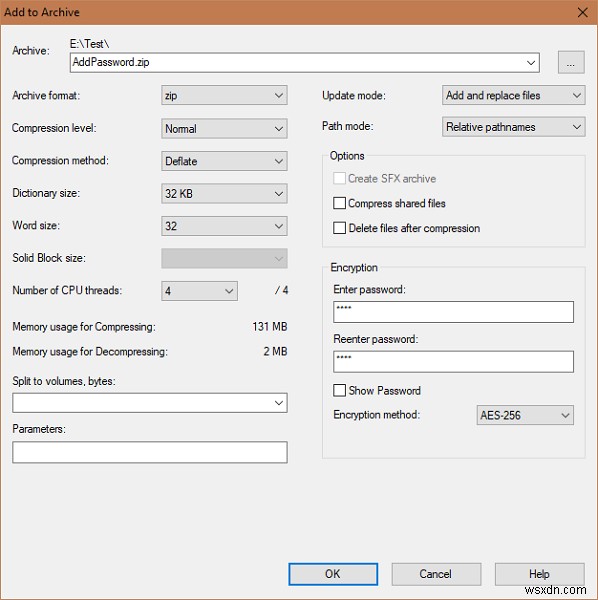Change the Encryption method dropdown from AES-256
The height and width of the screenshot is (600, 598).
pos(525,415)
